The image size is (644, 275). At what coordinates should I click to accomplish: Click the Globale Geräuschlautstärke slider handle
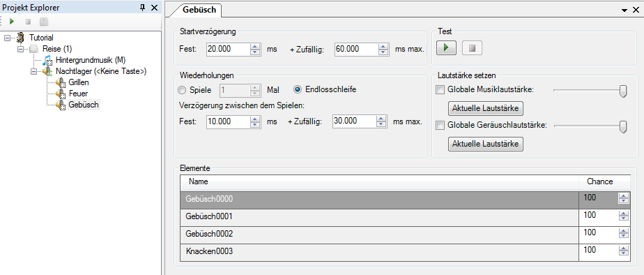tap(623, 126)
